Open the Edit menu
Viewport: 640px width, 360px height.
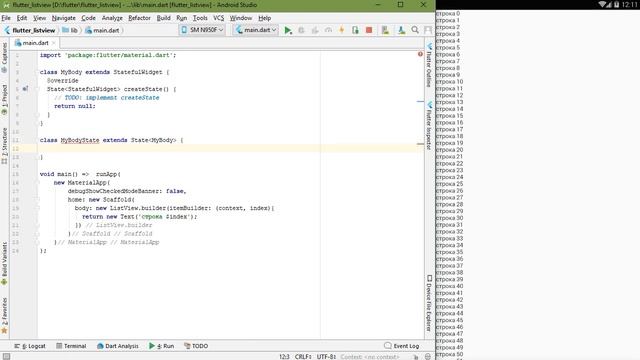coord(22,18)
